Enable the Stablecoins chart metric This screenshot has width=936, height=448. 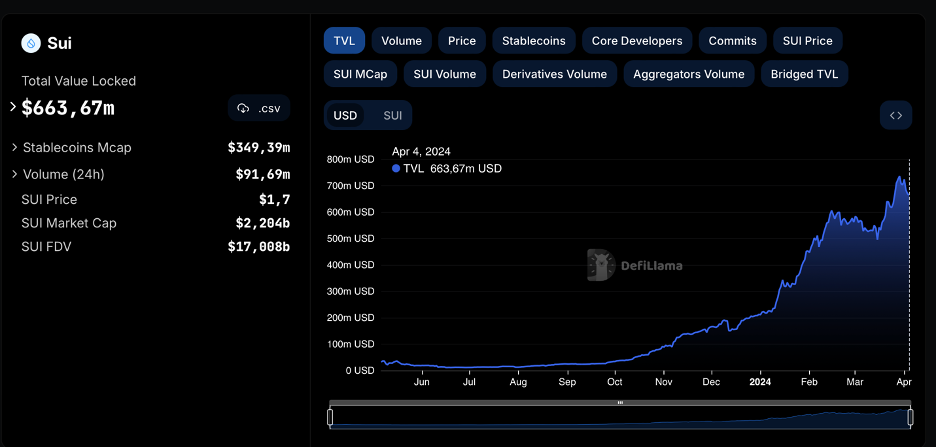[534, 41]
